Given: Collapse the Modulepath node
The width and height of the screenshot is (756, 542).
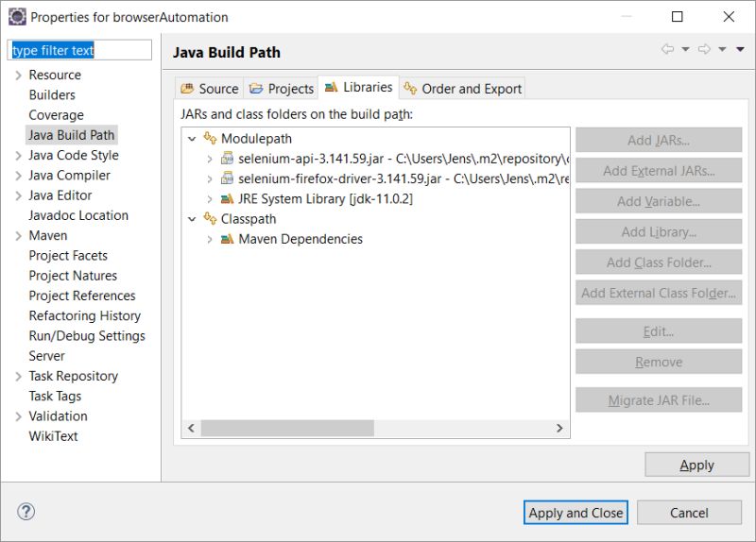Looking at the screenshot, I should pyautogui.click(x=192, y=139).
